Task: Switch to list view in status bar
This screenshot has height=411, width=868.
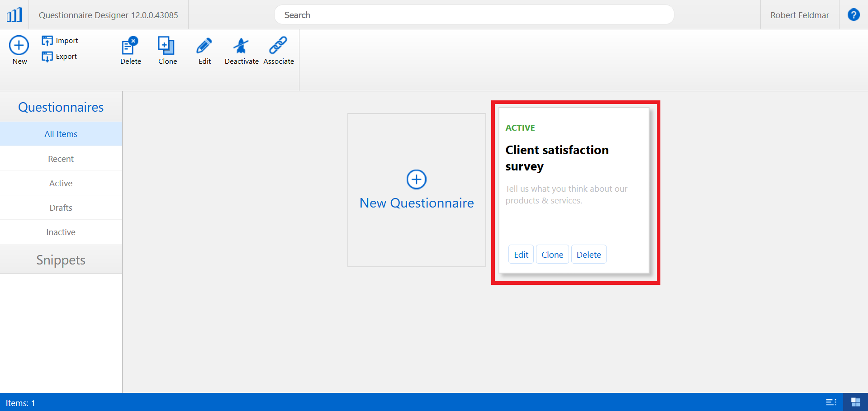Action: [x=831, y=402]
